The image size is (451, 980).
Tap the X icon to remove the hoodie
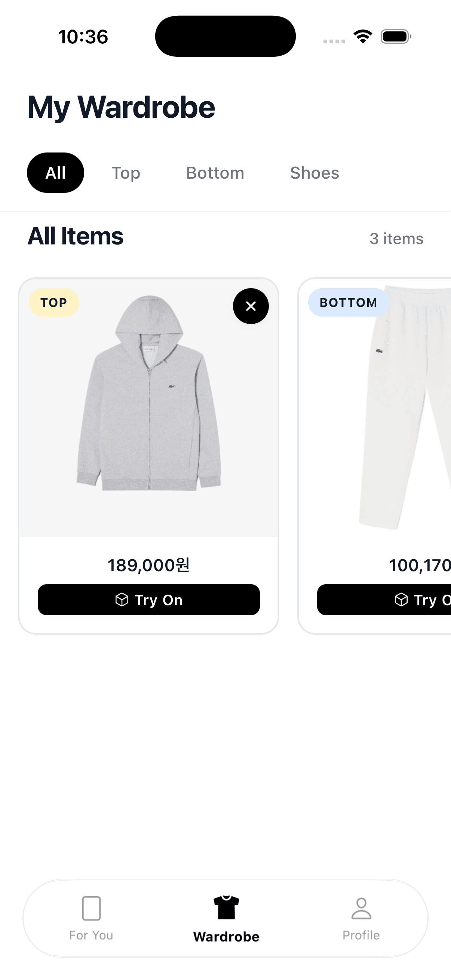[251, 306]
